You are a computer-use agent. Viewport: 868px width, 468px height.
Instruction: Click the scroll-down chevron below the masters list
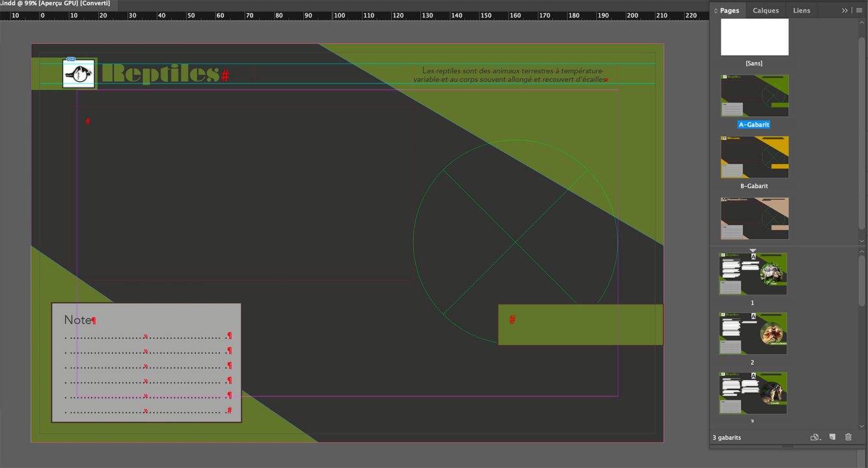pos(862,241)
